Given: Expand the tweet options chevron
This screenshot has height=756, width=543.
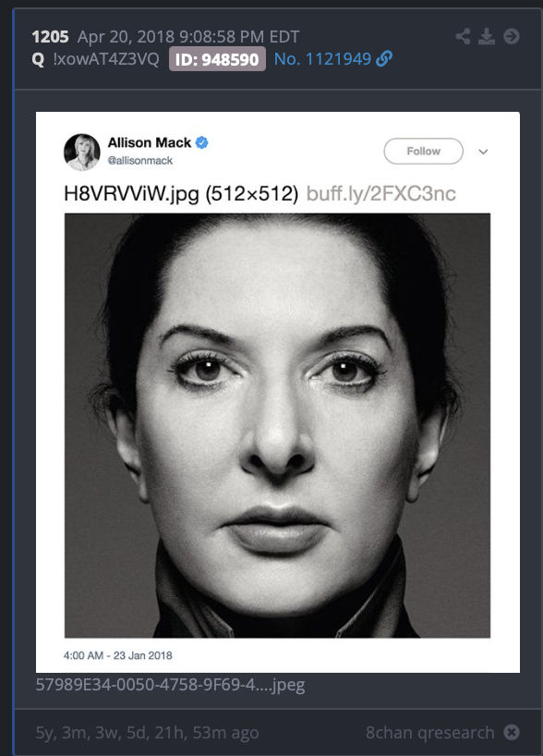Looking at the screenshot, I should click(483, 152).
